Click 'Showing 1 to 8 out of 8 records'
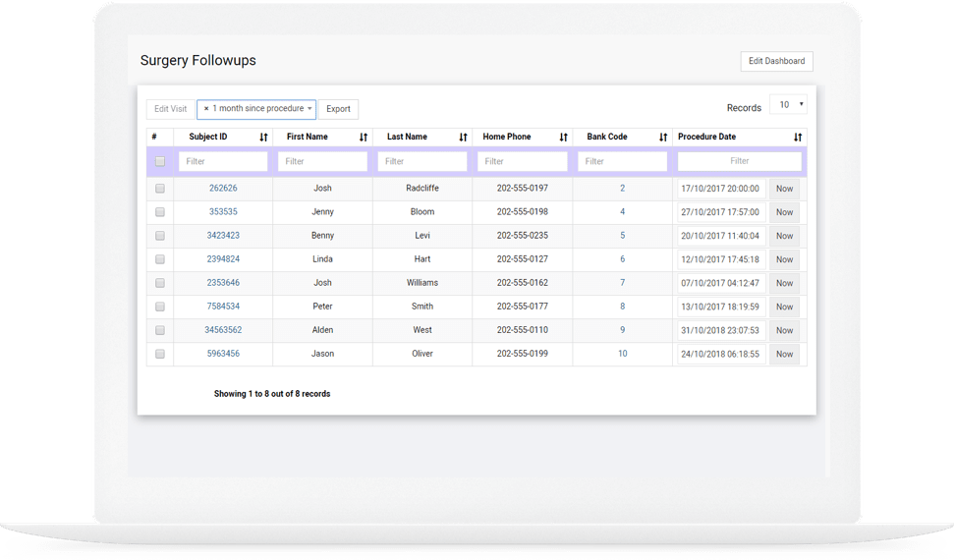The image size is (954, 560). [272, 394]
